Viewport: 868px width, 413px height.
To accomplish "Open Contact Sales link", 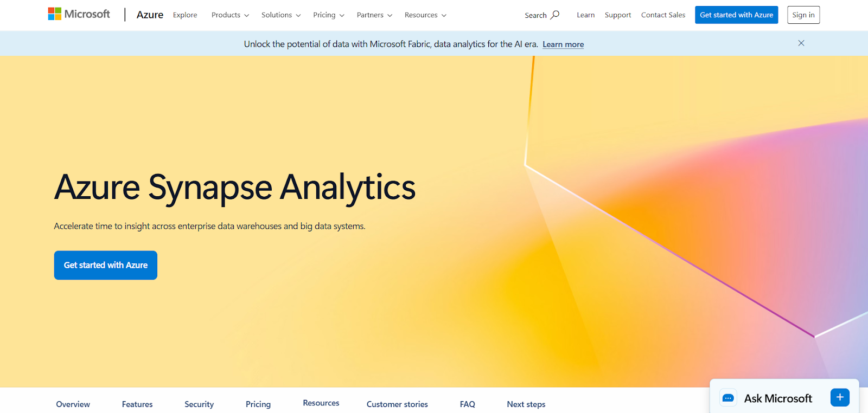I will (663, 15).
